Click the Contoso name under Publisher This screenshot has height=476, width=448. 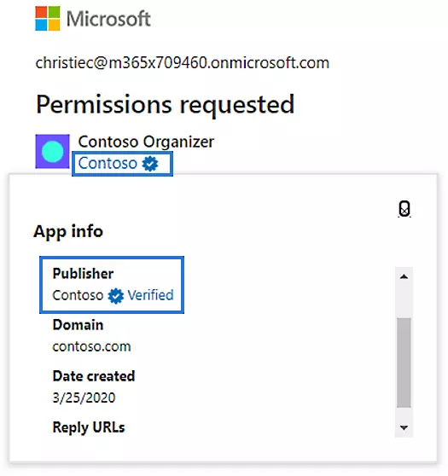[78, 295]
